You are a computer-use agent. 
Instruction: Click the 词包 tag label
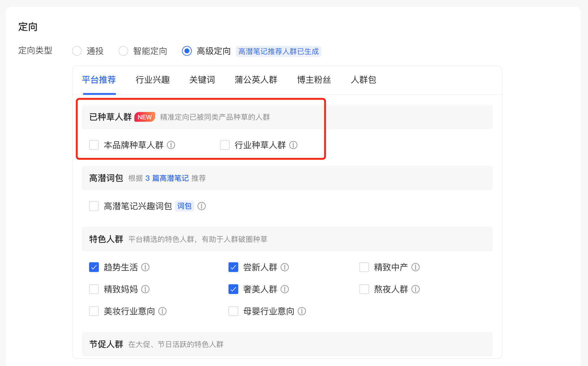coord(184,206)
